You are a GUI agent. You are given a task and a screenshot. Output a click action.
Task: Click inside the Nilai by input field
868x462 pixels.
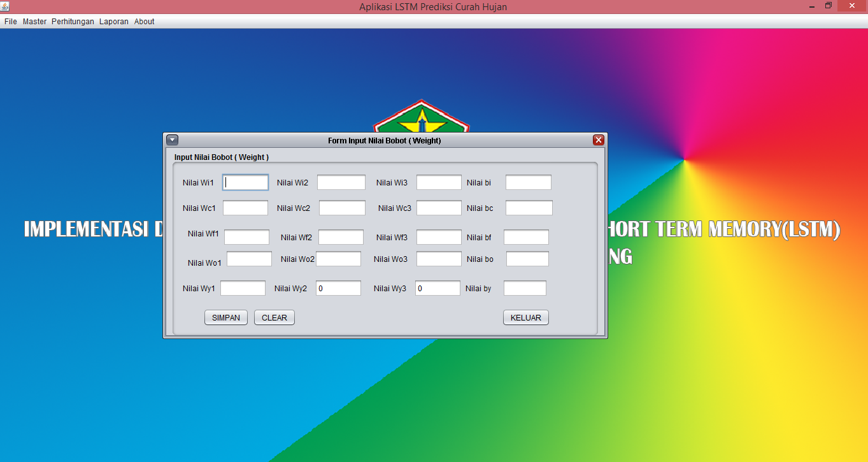tap(525, 287)
